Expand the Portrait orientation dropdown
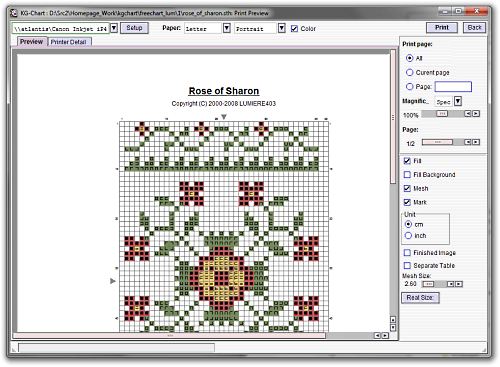The width and height of the screenshot is (500, 367). (x=282, y=28)
